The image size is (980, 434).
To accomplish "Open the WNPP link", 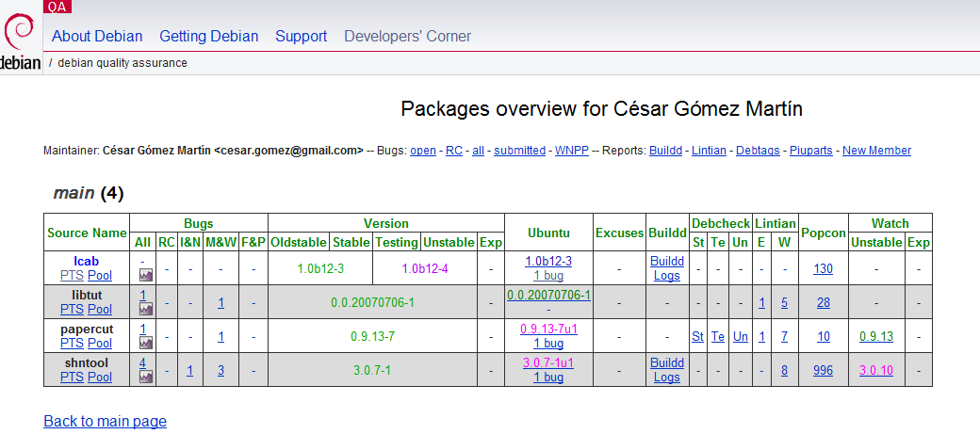I will point(572,151).
